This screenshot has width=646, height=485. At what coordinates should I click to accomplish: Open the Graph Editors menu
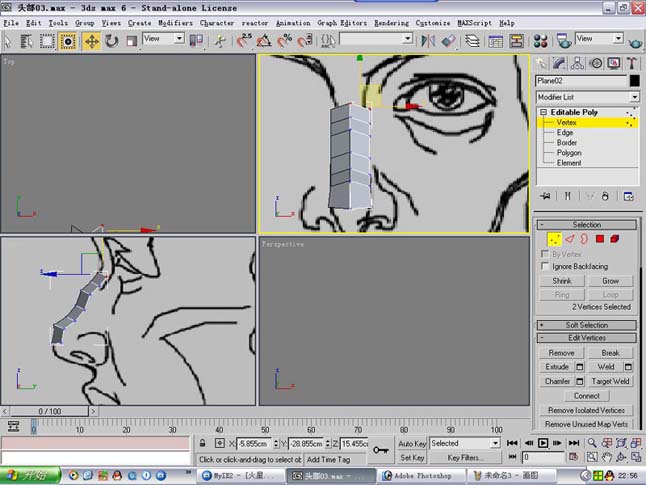click(342, 23)
